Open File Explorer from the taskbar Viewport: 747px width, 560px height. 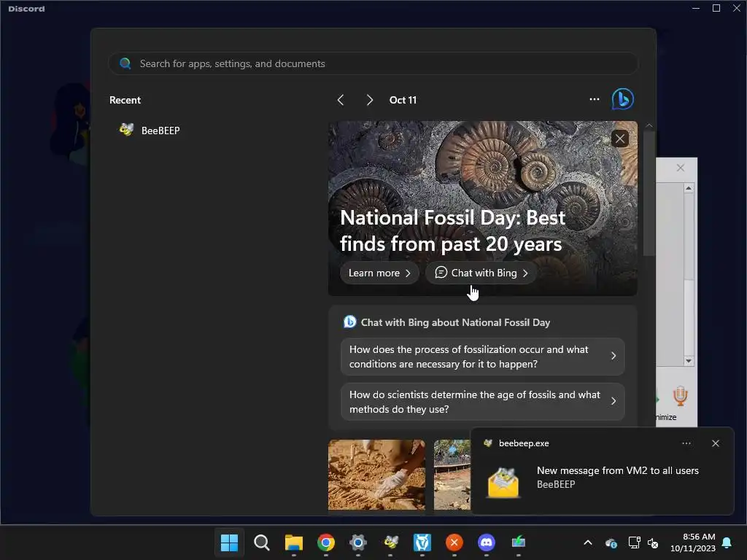click(x=293, y=542)
